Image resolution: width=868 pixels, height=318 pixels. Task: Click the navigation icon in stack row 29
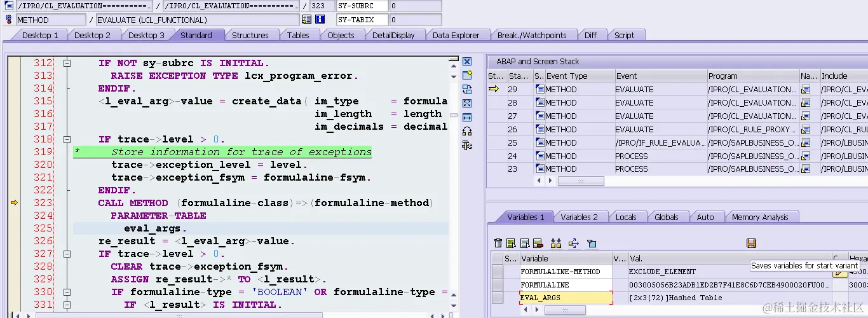[x=806, y=90]
